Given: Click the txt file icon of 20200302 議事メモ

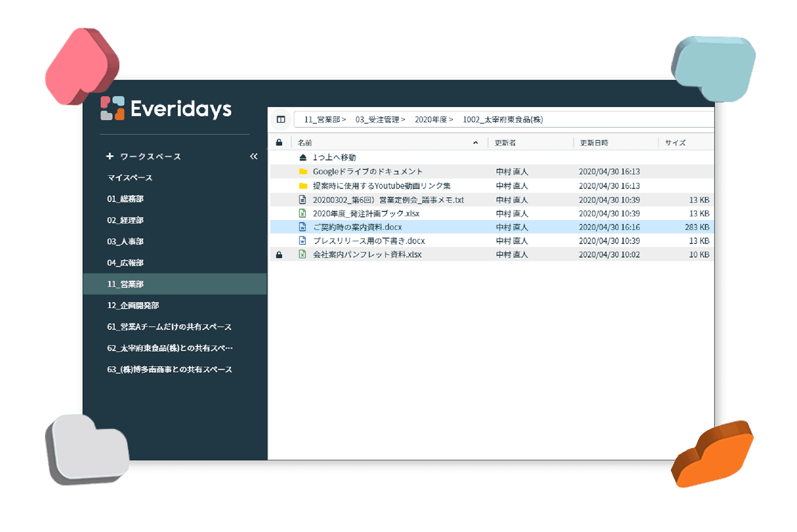Looking at the screenshot, I should (x=302, y=199).
